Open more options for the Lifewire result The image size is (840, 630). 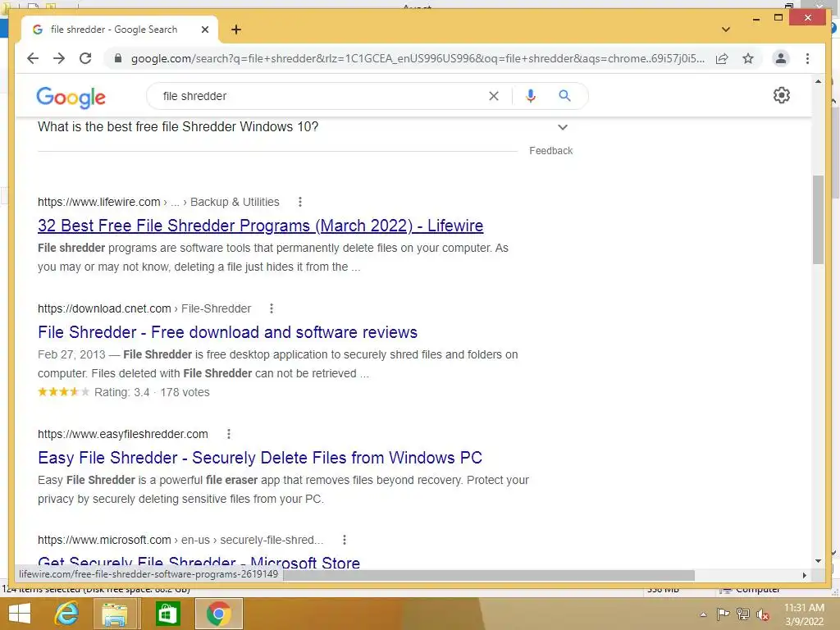tap(300, 202)
